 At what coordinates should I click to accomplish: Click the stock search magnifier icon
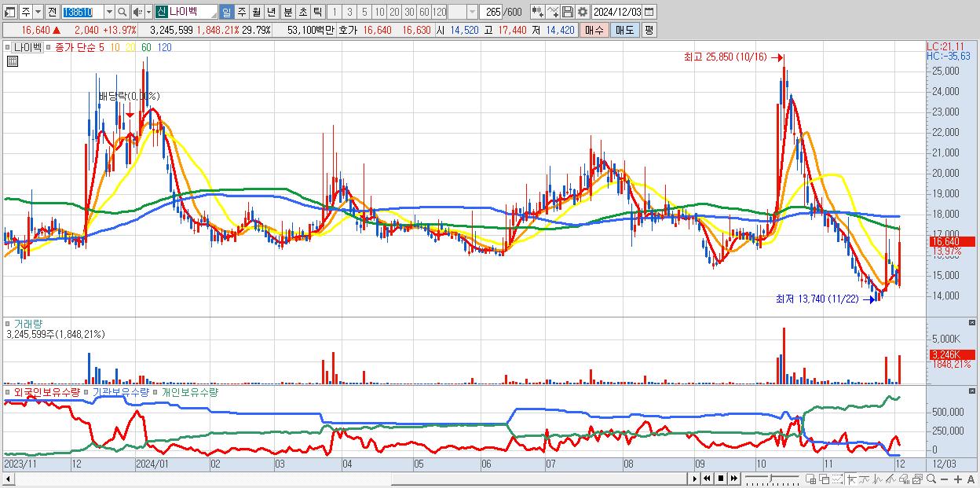pyautogui.click(x=123, y=12)
